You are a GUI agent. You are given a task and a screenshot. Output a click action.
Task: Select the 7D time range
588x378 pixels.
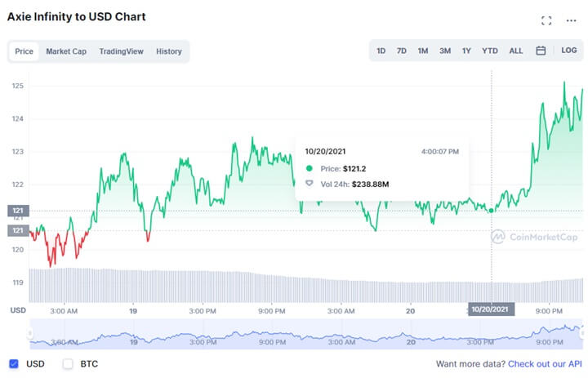click(402, 51)
